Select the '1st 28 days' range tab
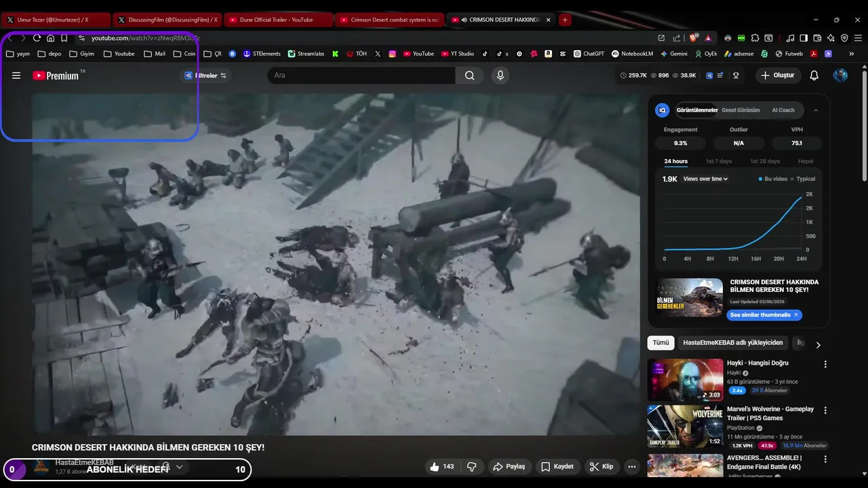868x488 pixels. click(765, 161)
